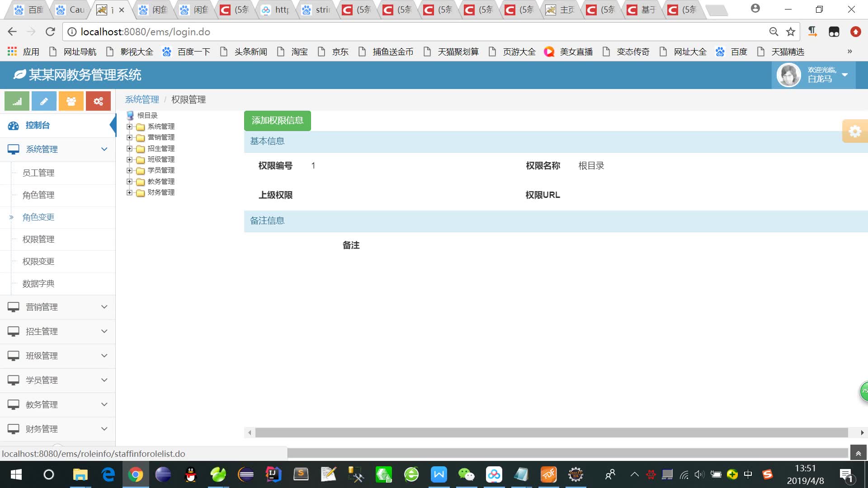Viewport: 868px width, 488px height.
Task: Open the orange users group icon
Action: pos(71,101)
